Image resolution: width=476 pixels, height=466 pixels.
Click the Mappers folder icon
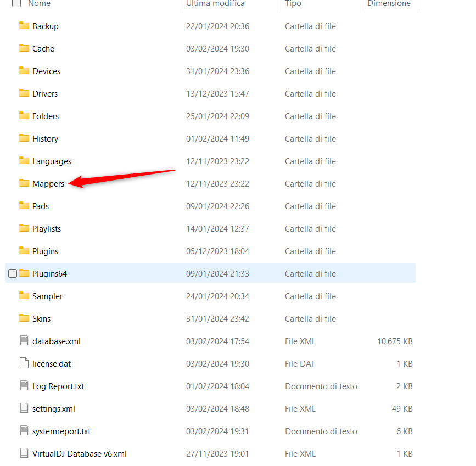24,183
